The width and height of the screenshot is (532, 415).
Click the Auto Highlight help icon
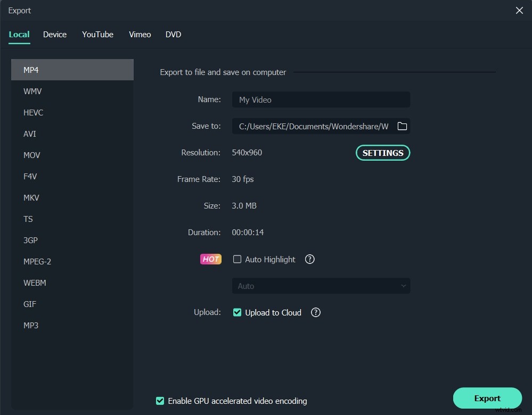pyautogui.click(x=309, y=259)
